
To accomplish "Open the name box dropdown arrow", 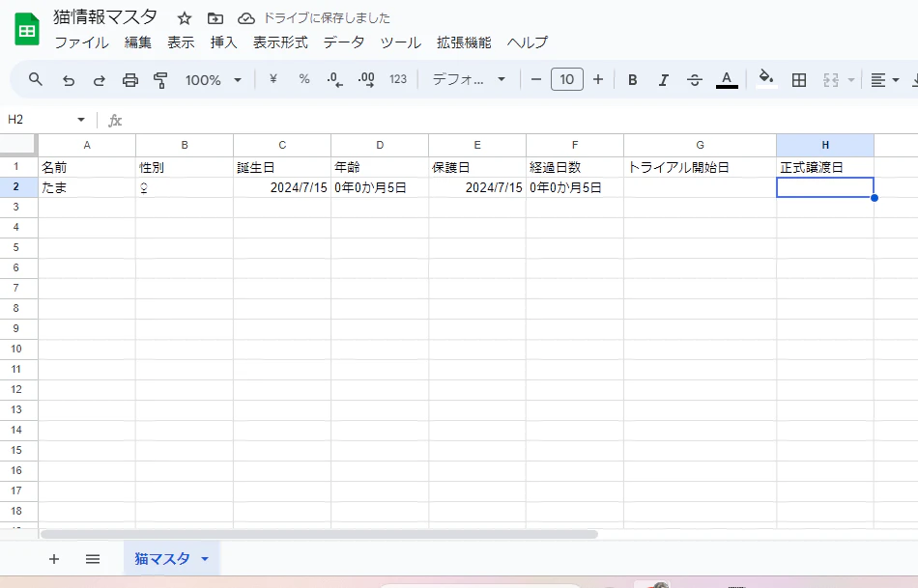I will [x=81, y=120].
